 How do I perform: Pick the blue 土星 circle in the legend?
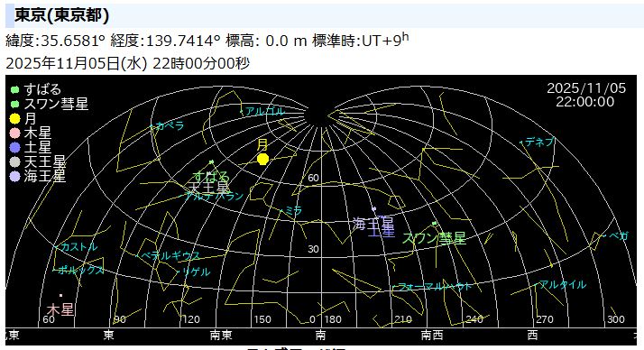point(14,147)
